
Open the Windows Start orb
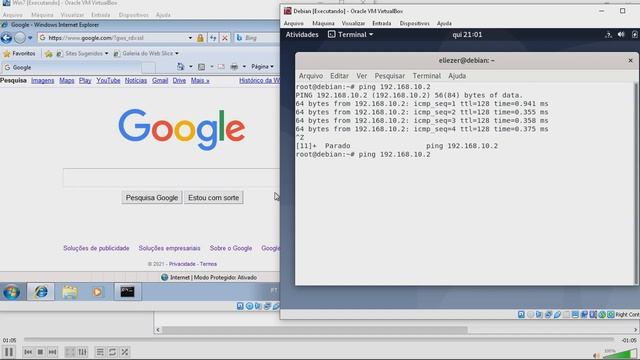[11, 292]
